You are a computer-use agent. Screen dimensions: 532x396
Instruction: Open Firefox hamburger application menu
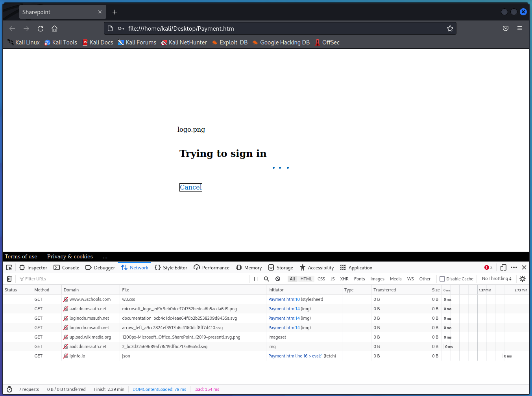pos(520,28)
